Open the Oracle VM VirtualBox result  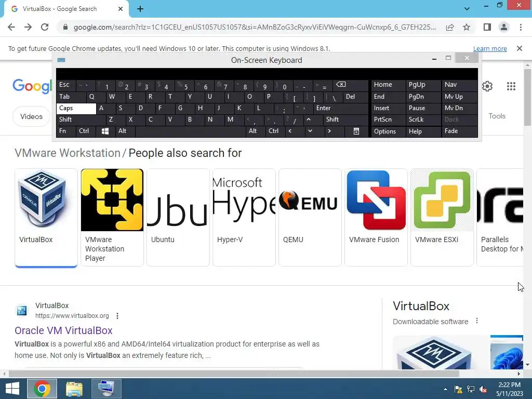click(x=63, y=330)
